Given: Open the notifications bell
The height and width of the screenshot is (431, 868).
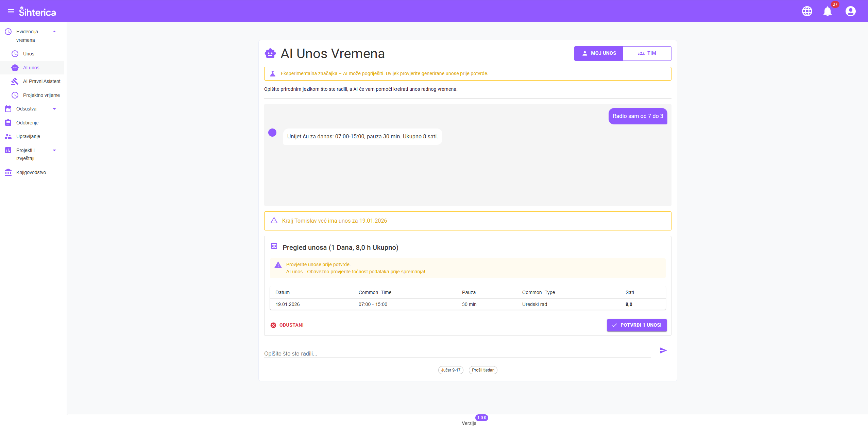Looking at the screenshot, I should (x=827, y=12).
